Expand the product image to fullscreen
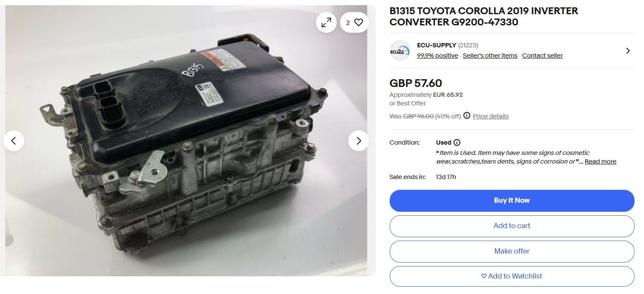The height and width of the screenshot is (294, 644). click(x=326, y=23)
